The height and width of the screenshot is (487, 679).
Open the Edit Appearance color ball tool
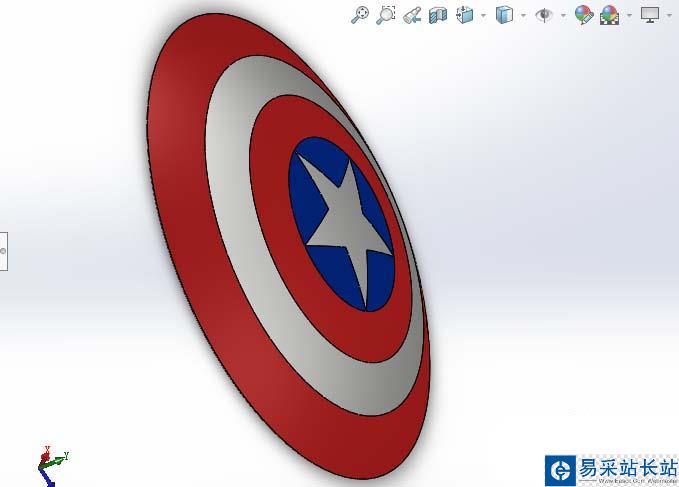click(584, 15)
